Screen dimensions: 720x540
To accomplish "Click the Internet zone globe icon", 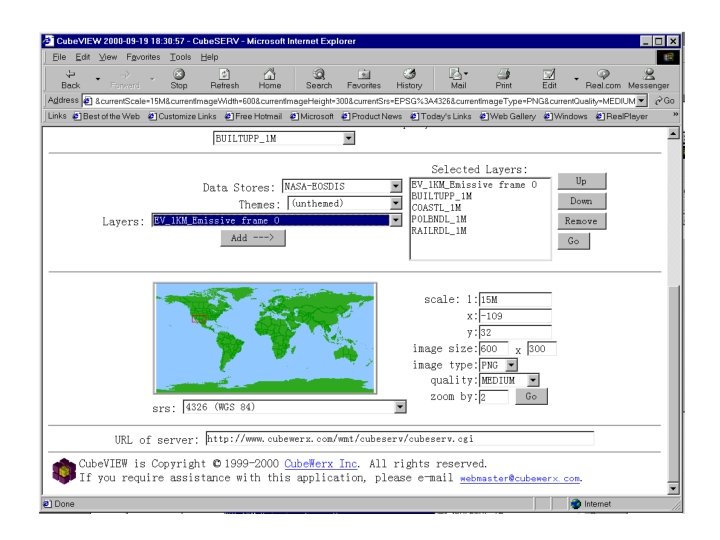I will tap(576, 504).
